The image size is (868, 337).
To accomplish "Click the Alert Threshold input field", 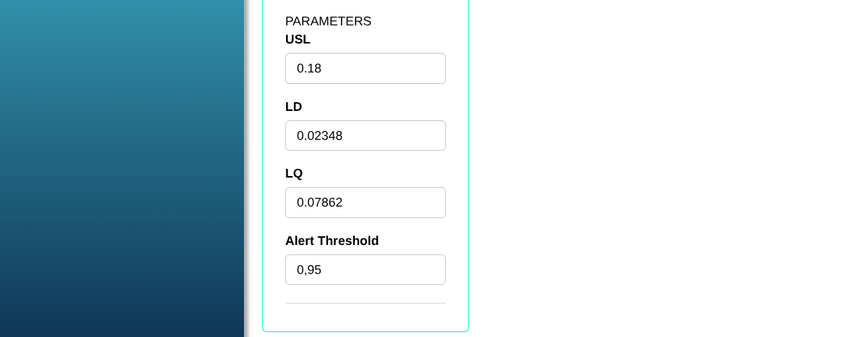I will coord(365,270).
